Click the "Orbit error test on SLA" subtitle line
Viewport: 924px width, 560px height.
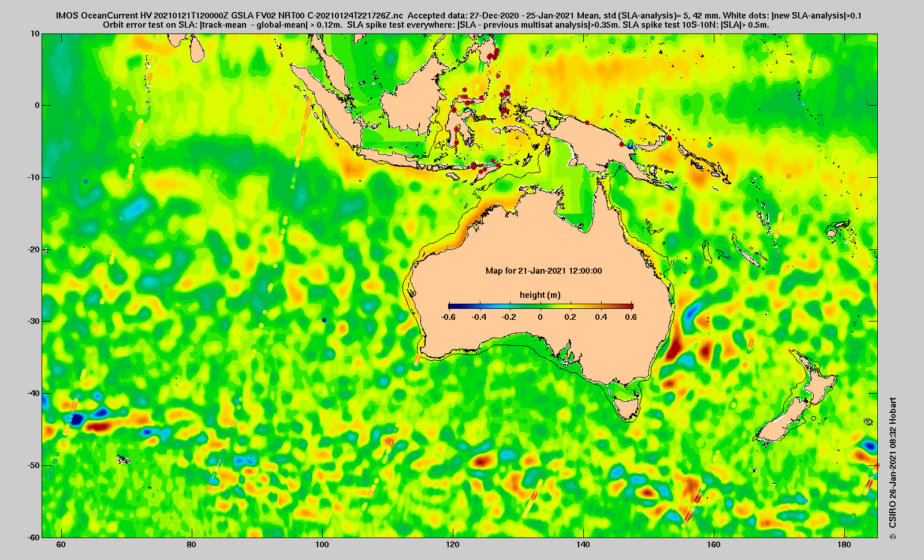pyautogui.click(x=436, y=25)
